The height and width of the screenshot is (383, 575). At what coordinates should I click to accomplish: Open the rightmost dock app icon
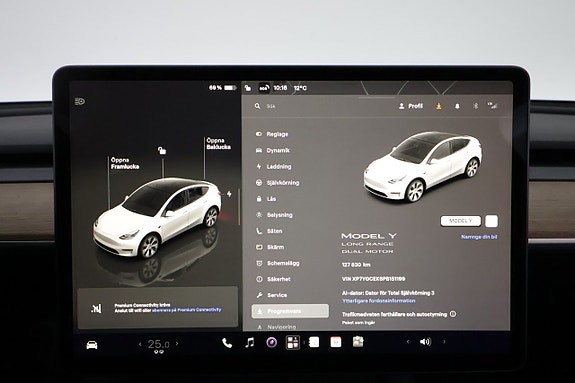point(358,342)
